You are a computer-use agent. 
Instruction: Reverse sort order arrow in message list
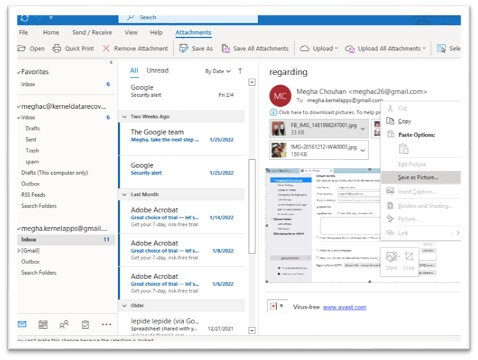pos(240,71)
